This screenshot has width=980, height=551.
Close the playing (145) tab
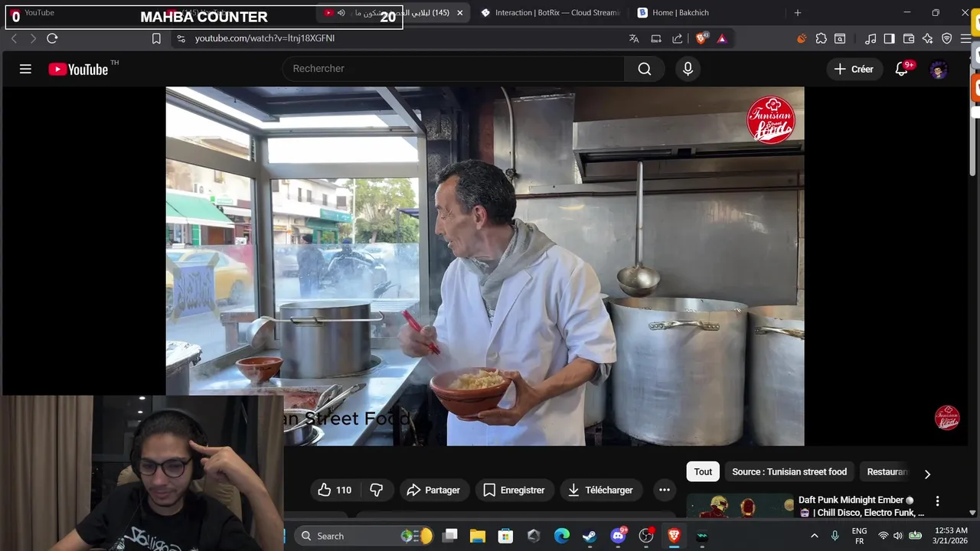click(x=459, y=13)
